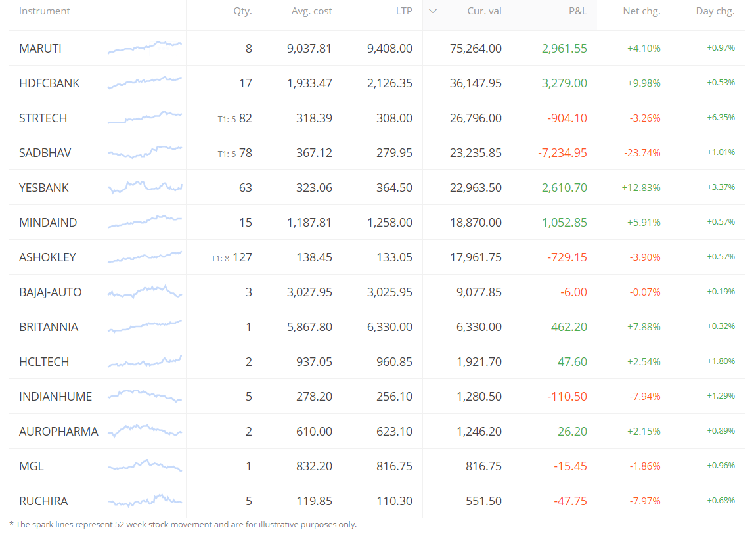
Task: Select the MINDAIND instrument name
Action: pos(48,223)
